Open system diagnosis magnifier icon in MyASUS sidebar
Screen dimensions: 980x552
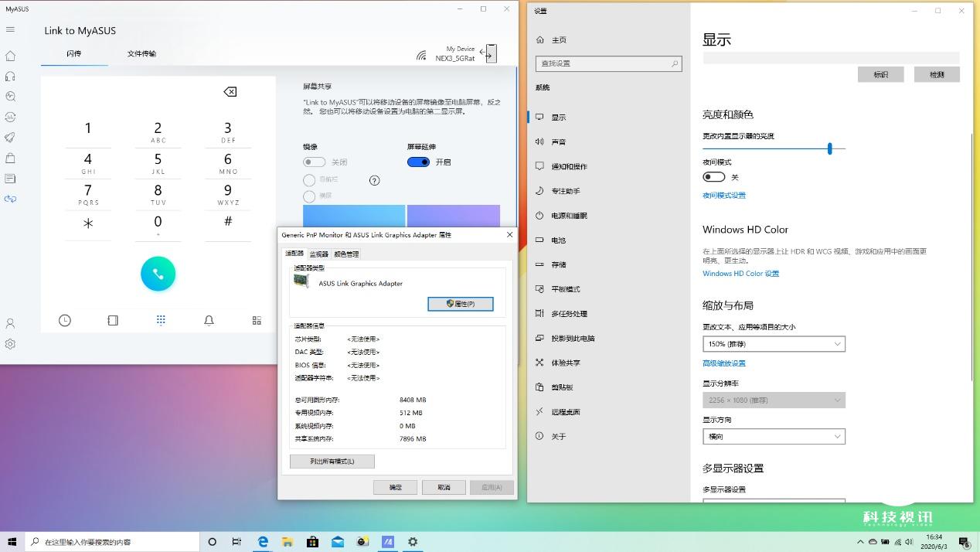point(11,97)
